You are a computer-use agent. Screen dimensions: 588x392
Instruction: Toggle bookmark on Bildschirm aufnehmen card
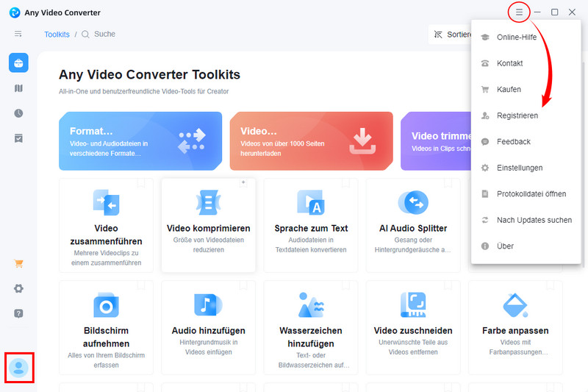pyautogui.click(x=141, y=285)
